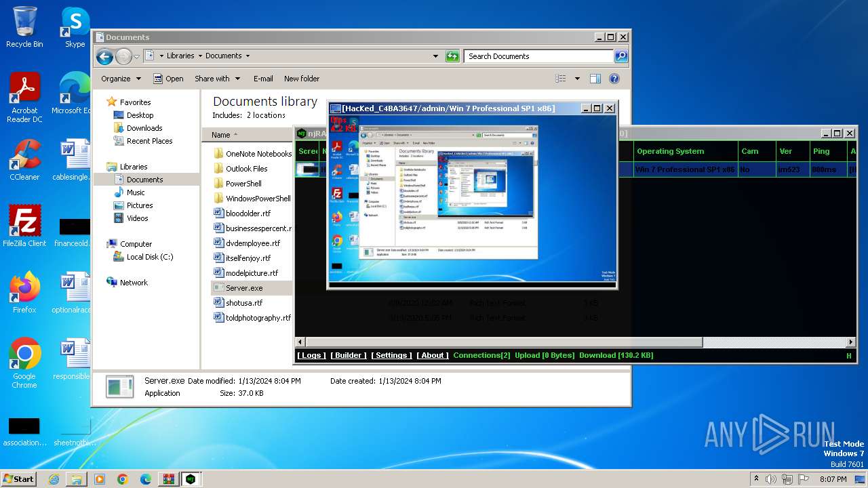Click the 2 locations link

click(x=266, y=115)
